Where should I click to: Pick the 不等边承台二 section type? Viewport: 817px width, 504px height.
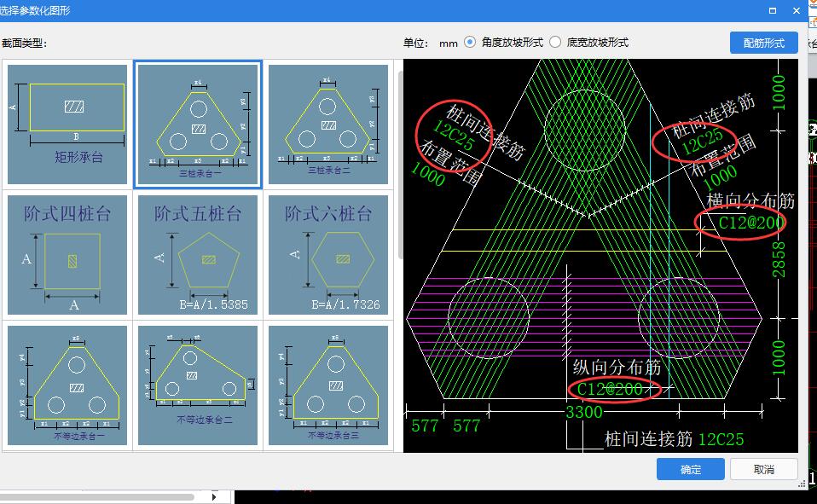(198, 384)
